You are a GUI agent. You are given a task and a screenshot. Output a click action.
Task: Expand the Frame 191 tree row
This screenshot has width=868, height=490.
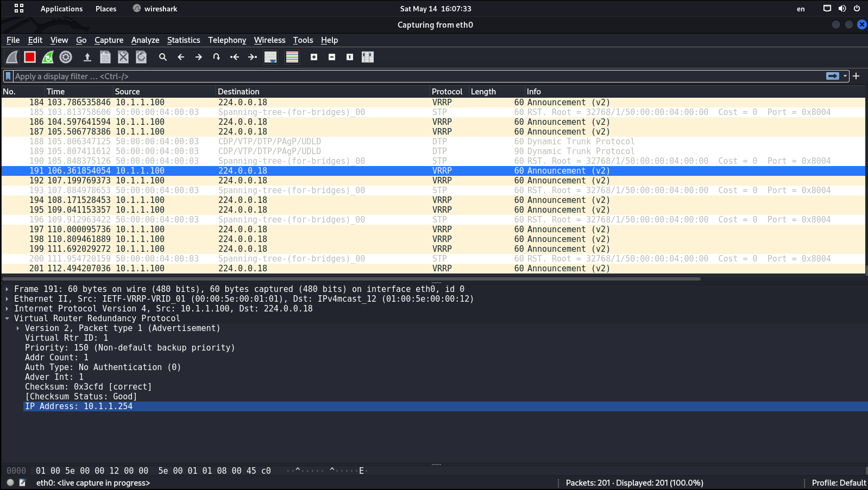(x=7, y=289)
